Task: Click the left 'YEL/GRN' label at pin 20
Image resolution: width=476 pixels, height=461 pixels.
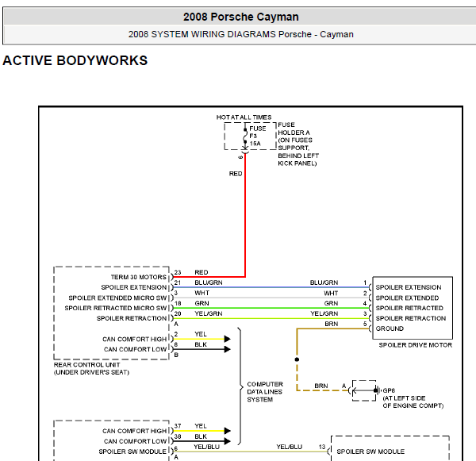Action: point(209,313)
